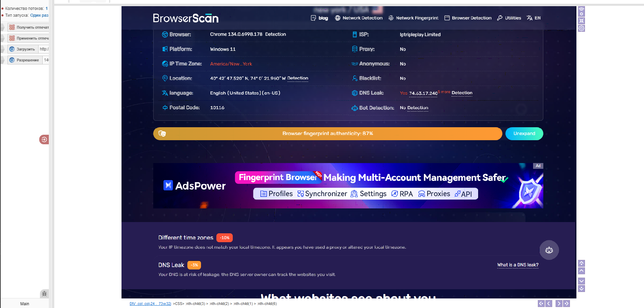The image size is (644, 308).
Task: Click the red arrow circle icon on left panel edge
Action: tap(44, 140)
